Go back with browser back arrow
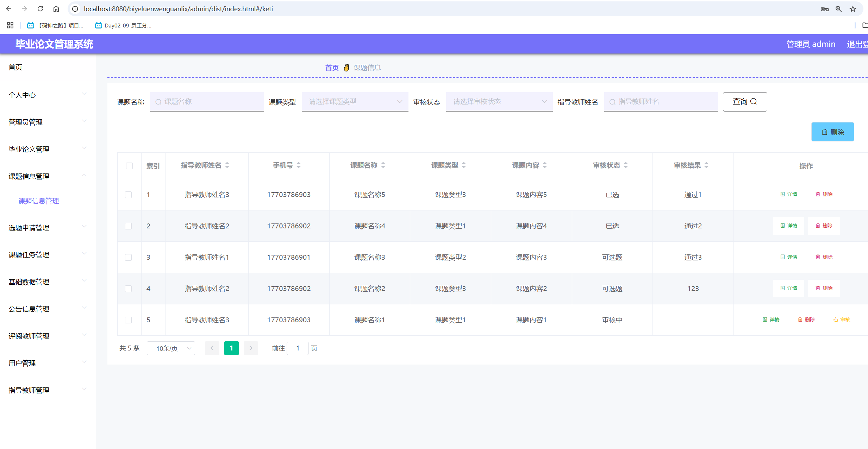This screenshot has height=449, width=868. point(9,9)
